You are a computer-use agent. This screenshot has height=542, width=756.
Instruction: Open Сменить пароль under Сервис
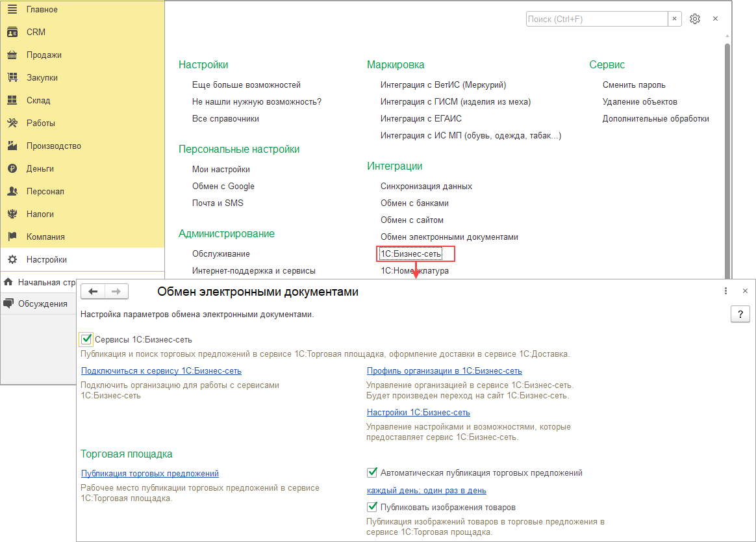coord(633,85)
